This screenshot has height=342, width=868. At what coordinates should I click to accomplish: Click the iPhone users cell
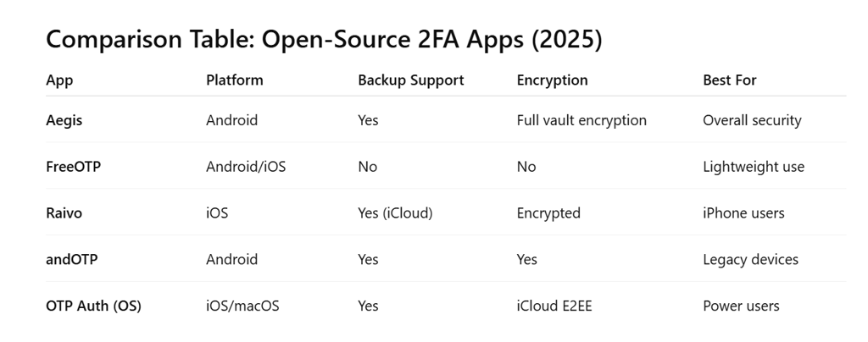(x=743, y=213)
